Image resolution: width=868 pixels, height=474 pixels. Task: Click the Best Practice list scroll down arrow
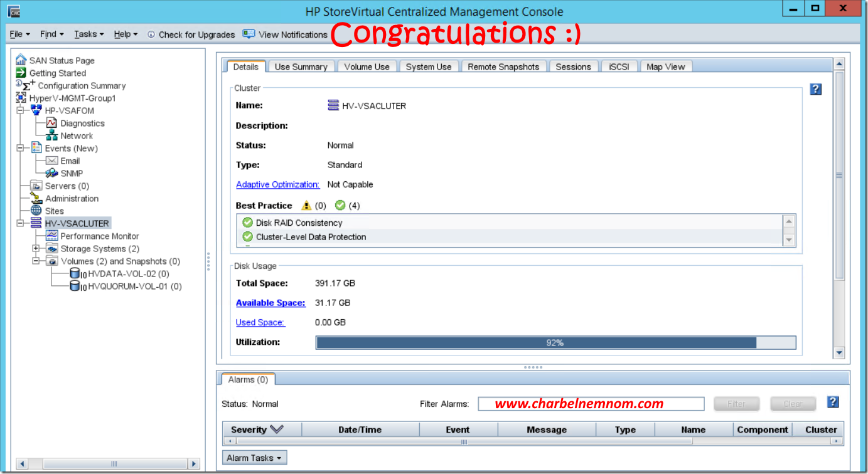coord(789,240)
